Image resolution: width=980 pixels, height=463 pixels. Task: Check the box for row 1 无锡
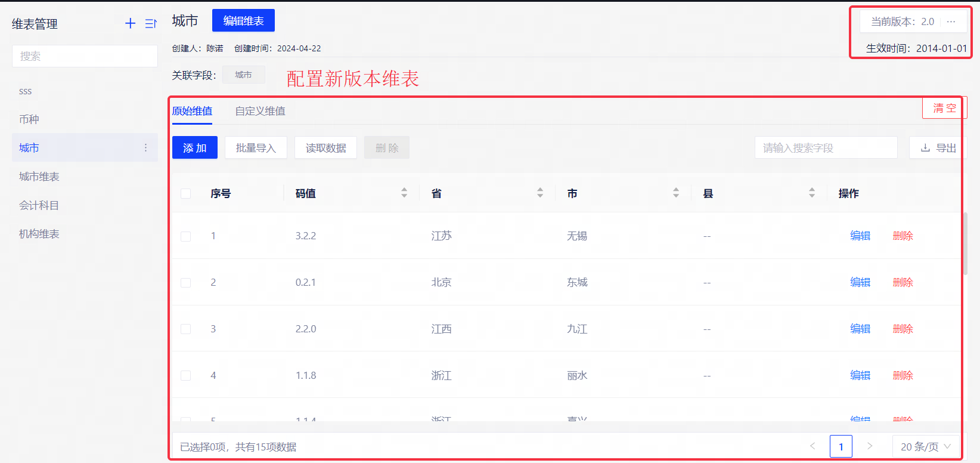pos(186,236)
